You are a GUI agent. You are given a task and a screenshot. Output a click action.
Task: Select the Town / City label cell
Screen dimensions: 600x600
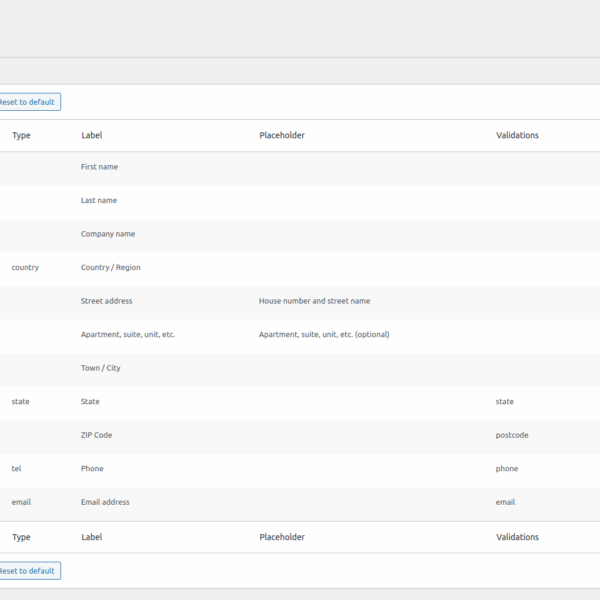coord(101,368)
